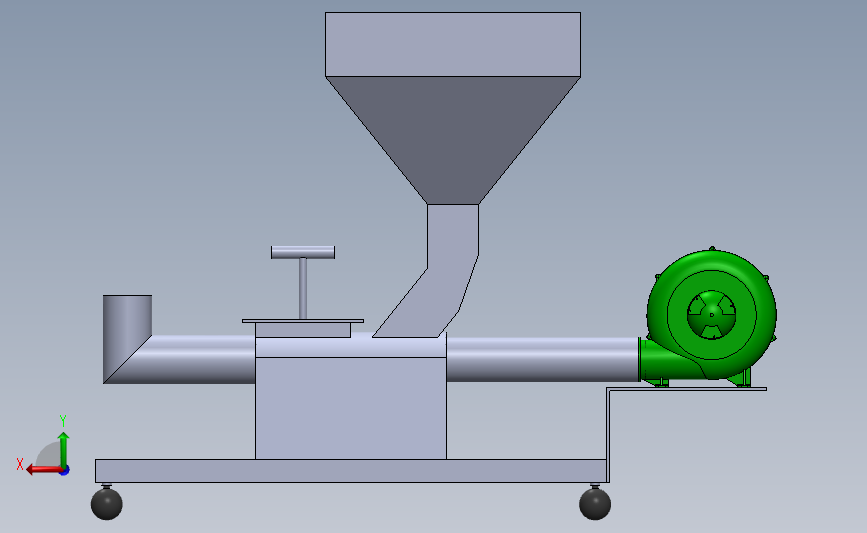Image resolution: width=867 pixels, height=533 pixels.
Task: Select the central box housing on the base
Action: 351,408
